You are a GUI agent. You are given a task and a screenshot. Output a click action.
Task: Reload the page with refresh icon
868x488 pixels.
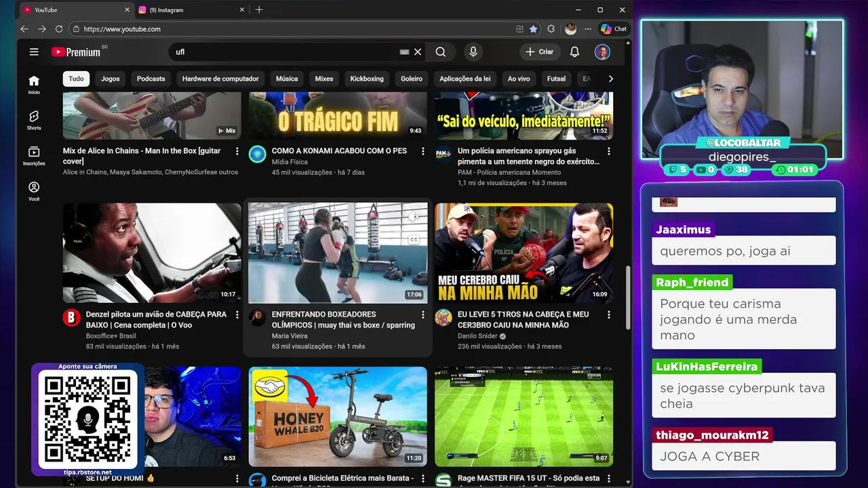59,29
